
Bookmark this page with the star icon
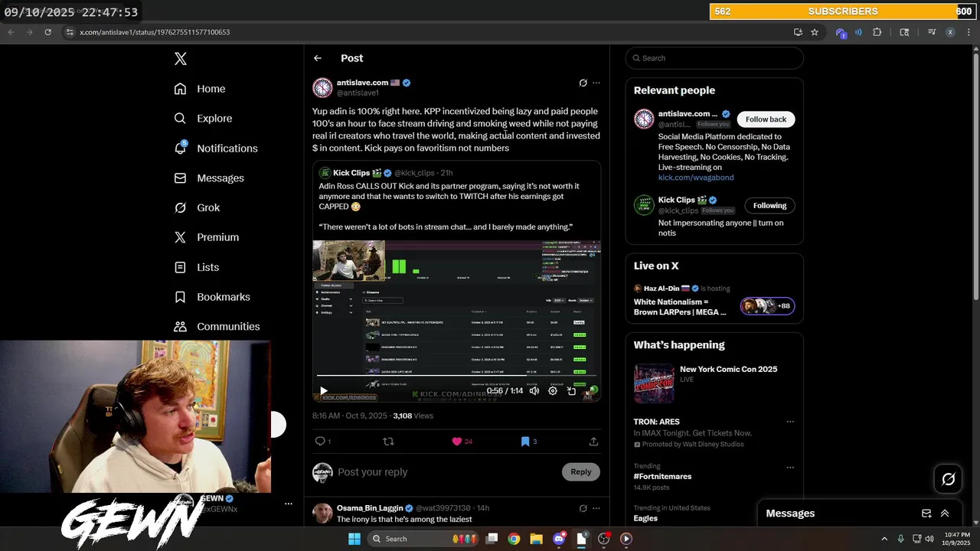815,32
